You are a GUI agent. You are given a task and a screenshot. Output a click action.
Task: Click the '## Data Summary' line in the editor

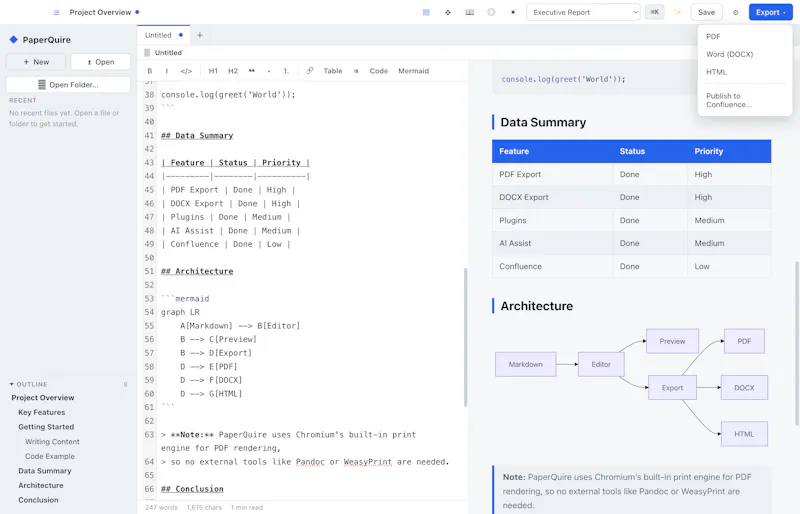(197, 135)
